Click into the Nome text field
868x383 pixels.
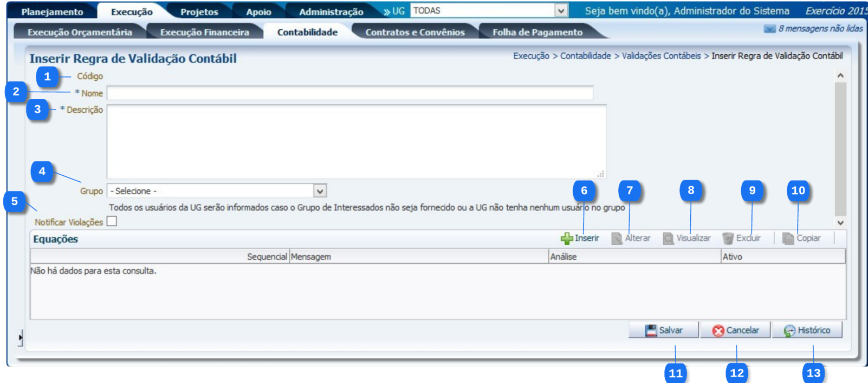pos(349,93)
